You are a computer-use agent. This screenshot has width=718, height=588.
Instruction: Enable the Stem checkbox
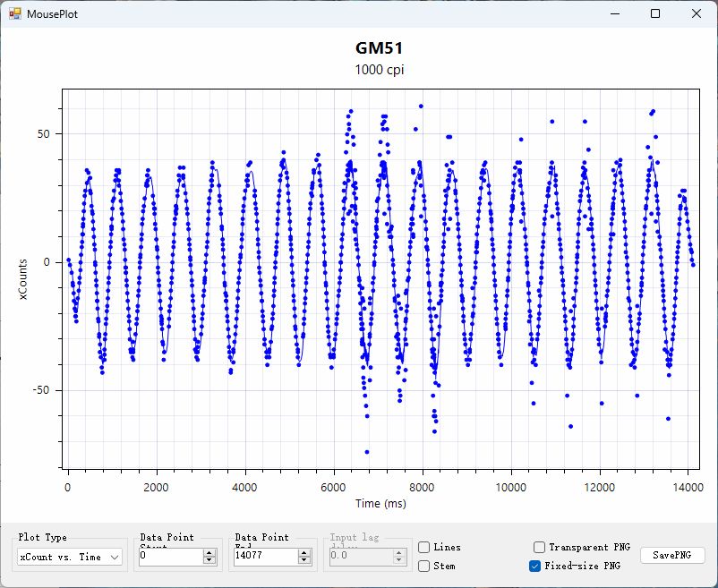pyautogui.click(x=424, y=566)
